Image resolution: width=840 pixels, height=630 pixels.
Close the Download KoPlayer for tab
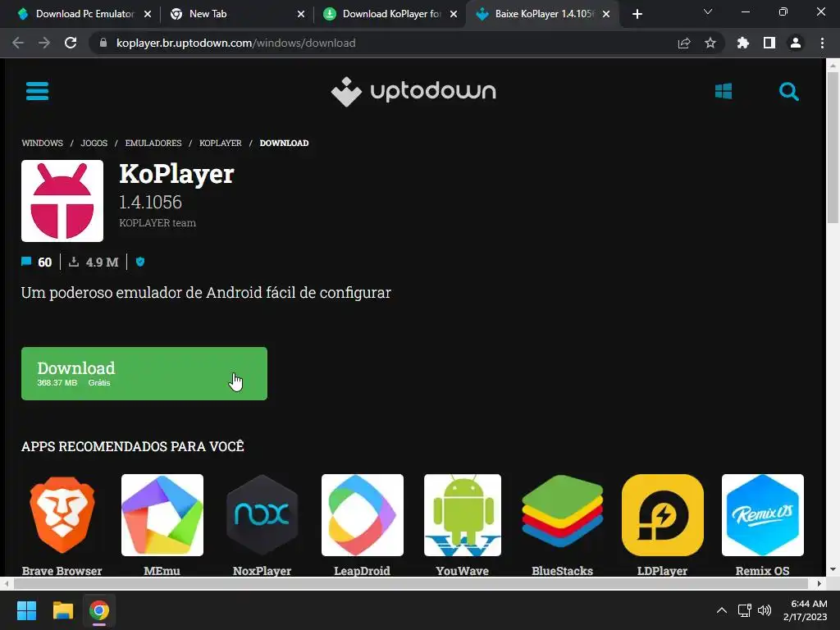[454, 14]
